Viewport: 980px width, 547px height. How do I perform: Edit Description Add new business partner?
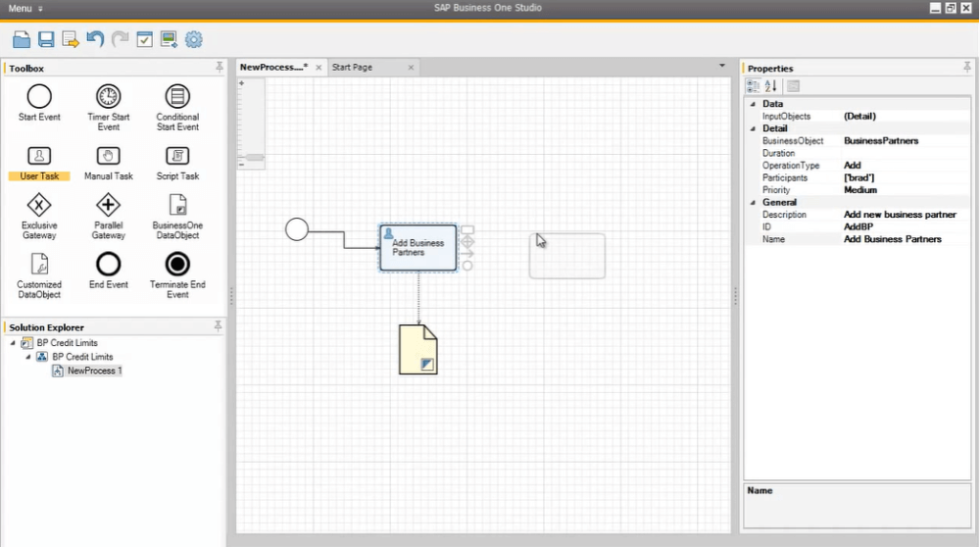pos(905,215)
